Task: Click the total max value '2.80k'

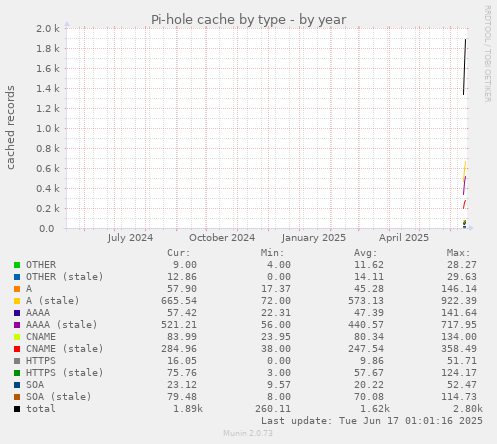Action: (468, 409)
